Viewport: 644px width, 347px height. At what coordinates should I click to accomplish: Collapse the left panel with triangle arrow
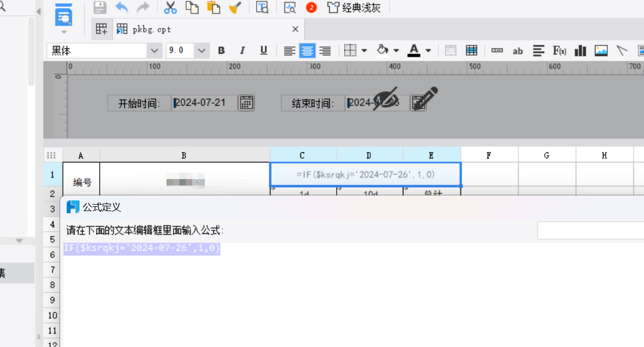pyautogui.click(x=39, y=12)
